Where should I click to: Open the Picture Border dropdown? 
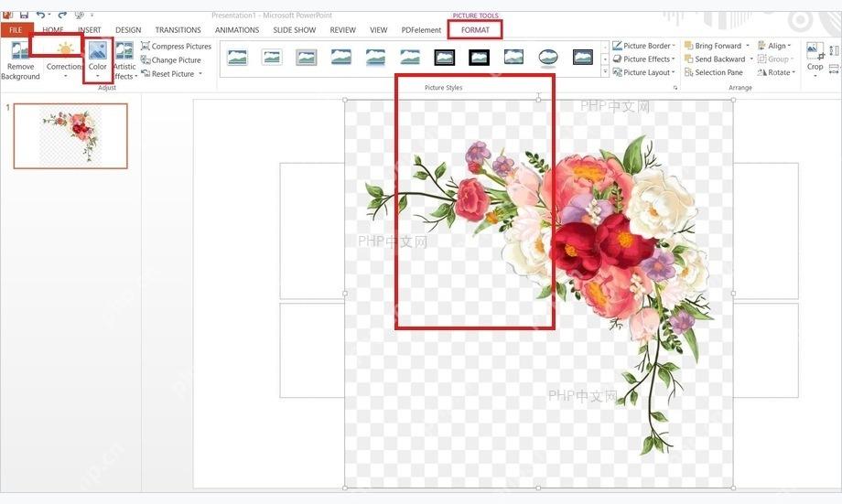click(x=643, y=46)
